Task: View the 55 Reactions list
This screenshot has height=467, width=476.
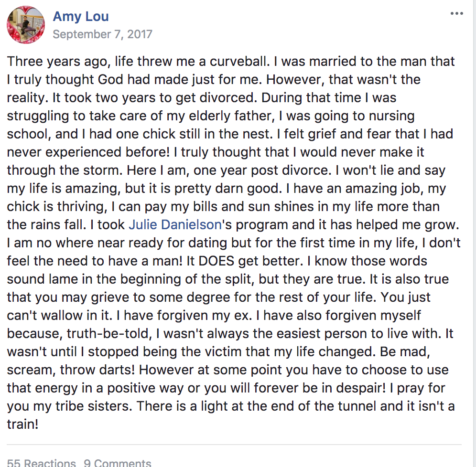Action: click(x=41, y=463)
